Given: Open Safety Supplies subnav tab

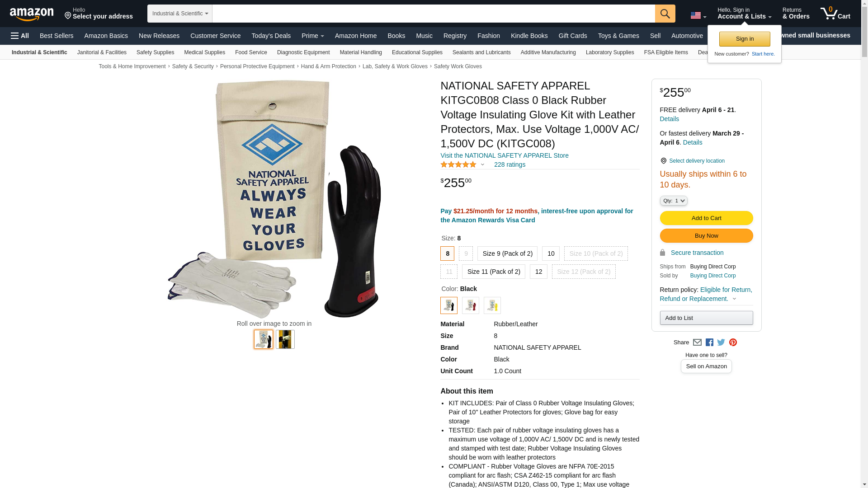Looking at the screenshot, I should tap(155, 52).
